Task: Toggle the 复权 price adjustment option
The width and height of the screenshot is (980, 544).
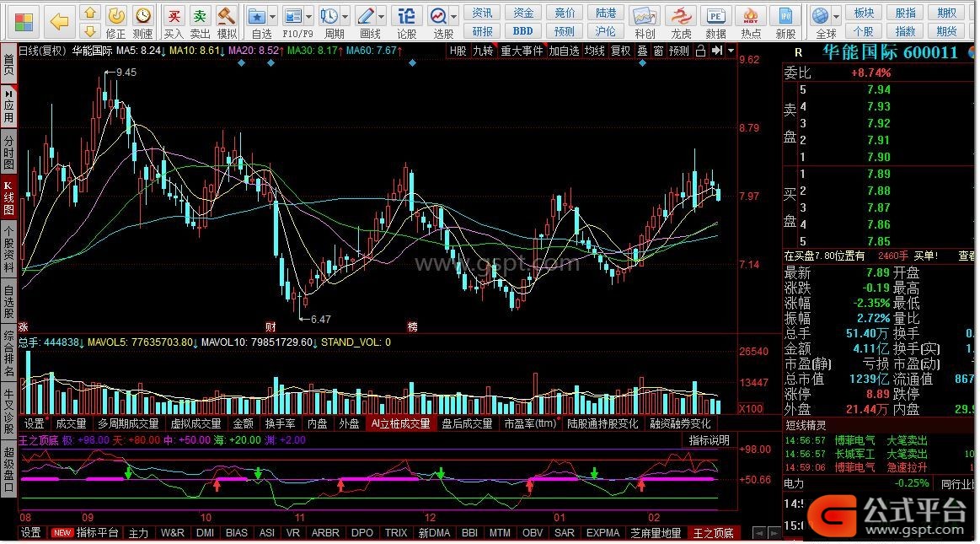Action: pos(621,51)
